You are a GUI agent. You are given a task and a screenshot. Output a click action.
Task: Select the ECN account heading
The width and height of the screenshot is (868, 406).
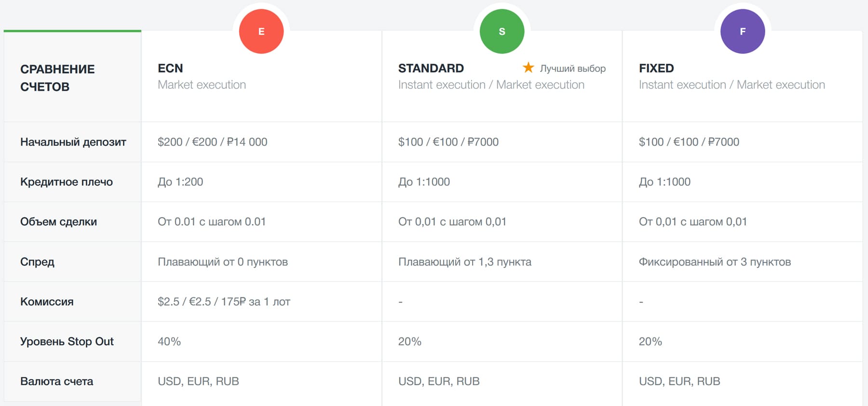point(170,68)
